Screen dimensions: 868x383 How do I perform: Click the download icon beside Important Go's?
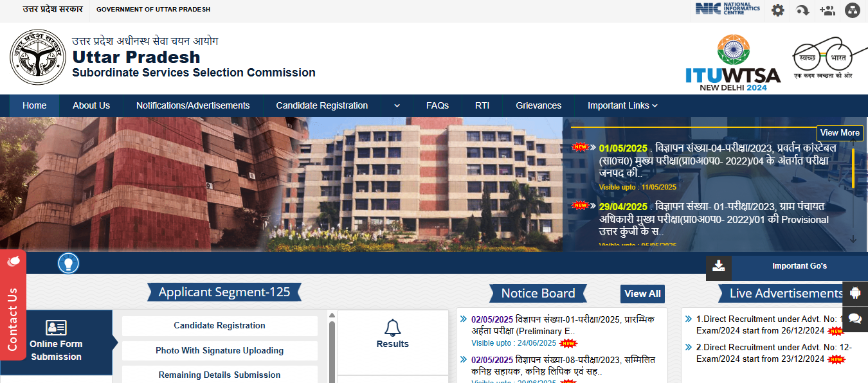point(719,266)
